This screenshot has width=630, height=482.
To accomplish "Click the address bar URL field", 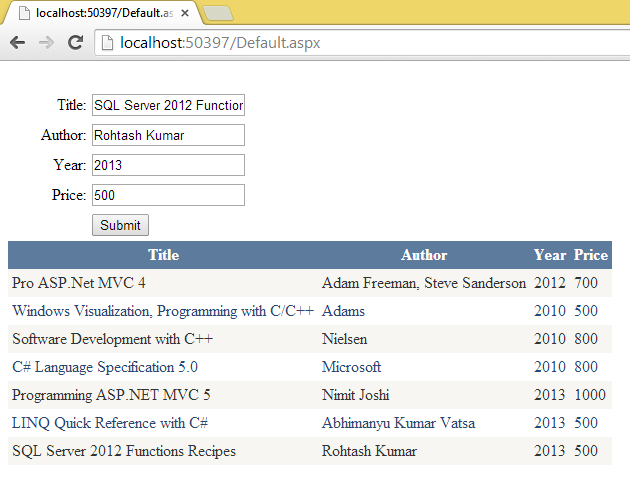I will coord(360,43).
